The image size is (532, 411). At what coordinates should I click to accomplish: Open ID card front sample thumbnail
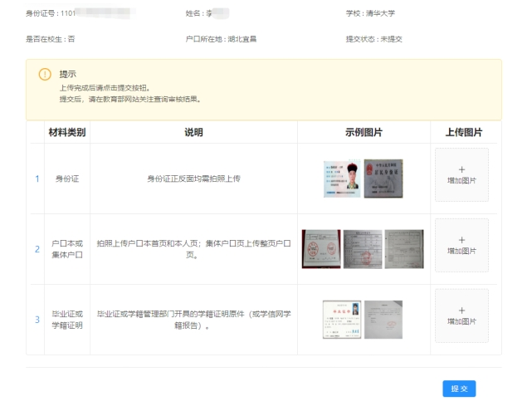tap(342, 179)
